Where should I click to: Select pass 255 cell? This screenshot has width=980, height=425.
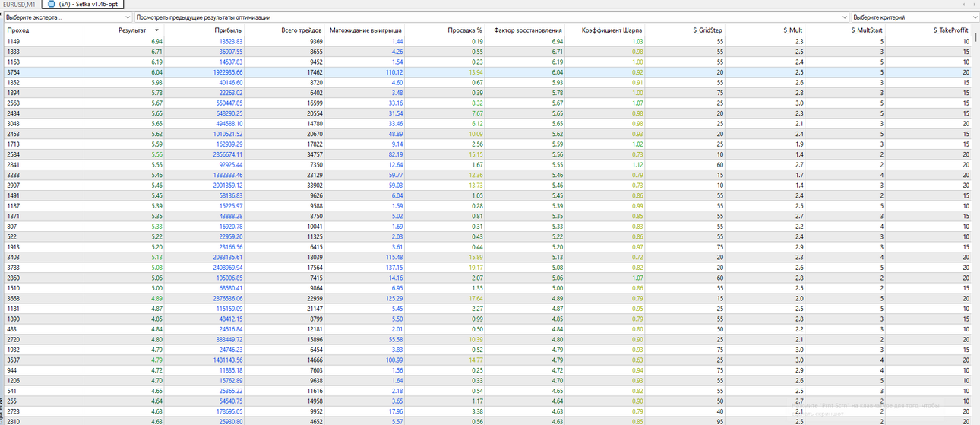11,401
